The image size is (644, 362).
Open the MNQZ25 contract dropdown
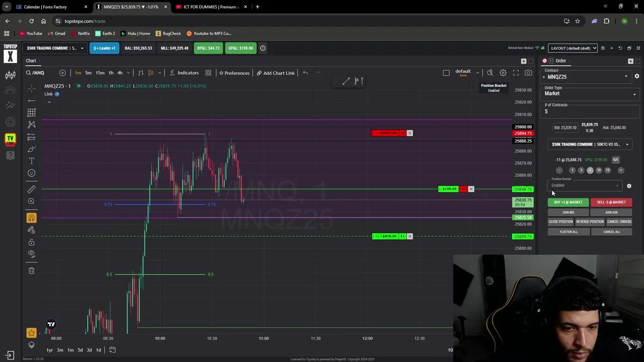pos(586,77)
